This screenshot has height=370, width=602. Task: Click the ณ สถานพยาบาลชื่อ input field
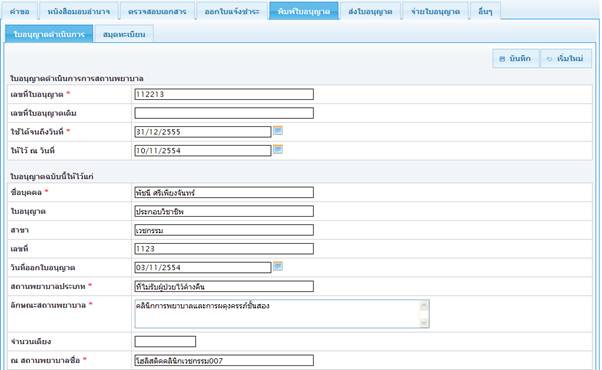coord(224,360)
